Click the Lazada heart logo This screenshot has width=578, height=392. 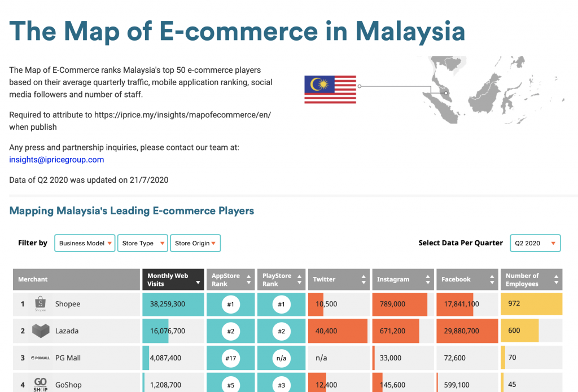(x=41, y=331)
